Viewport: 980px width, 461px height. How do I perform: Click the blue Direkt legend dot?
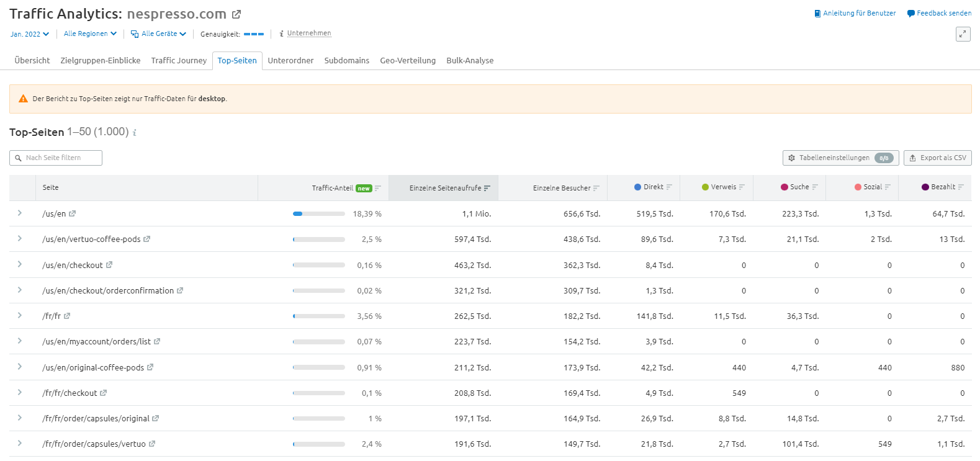[637, 187]
